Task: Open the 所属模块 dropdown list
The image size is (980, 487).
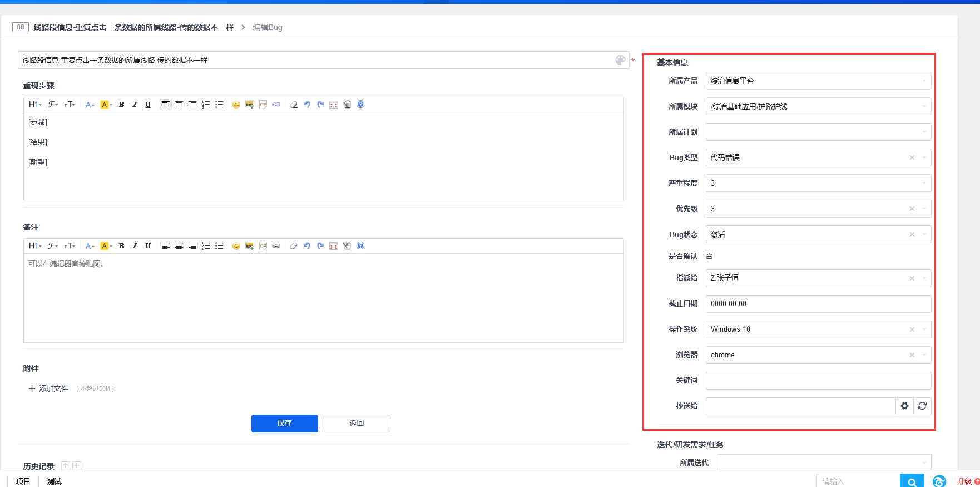Action: (x=818, y=106)
